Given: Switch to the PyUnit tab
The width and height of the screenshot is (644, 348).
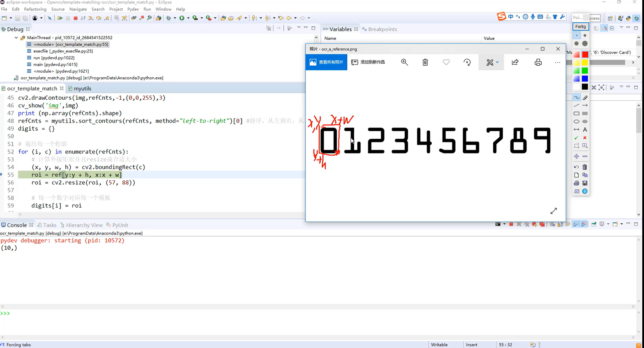Looking at the screenshot, I should coord(117,225).
